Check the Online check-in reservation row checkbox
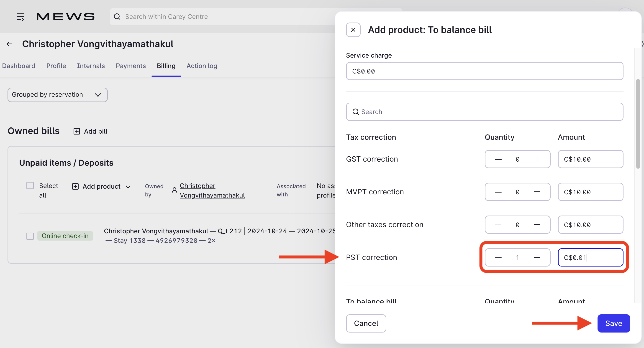The image size is (644, 348). click(30, 236)
